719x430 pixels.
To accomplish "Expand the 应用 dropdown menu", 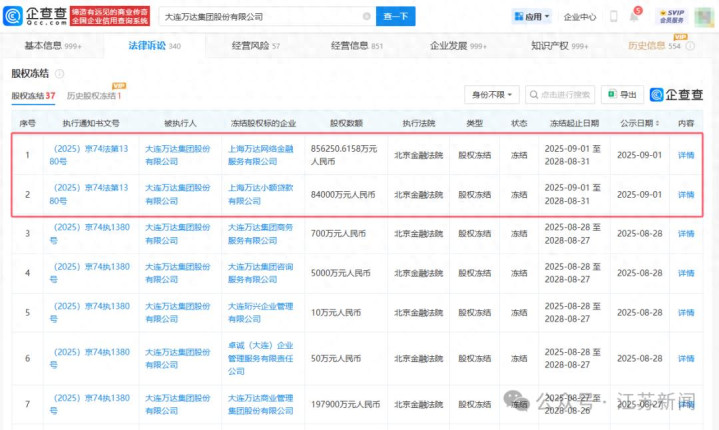I will [x=547, y=17].
